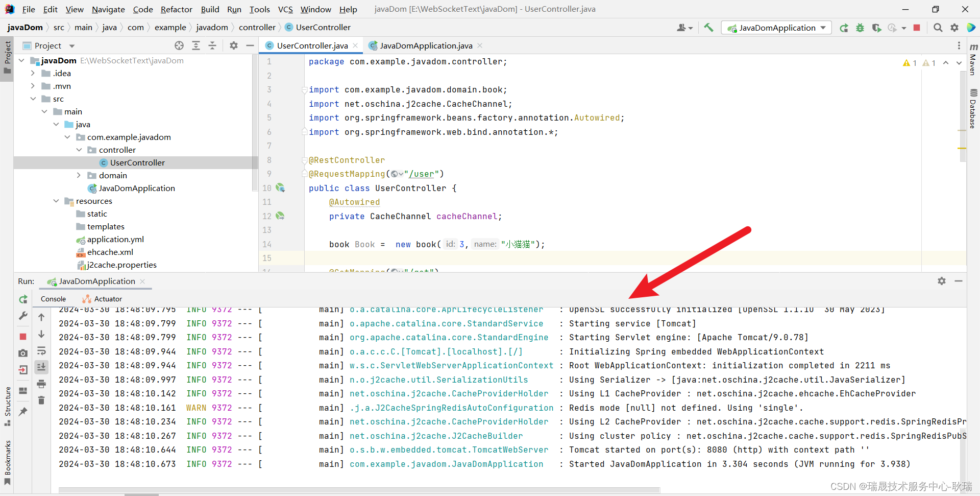
Task: Click the editor tabs more-options dots
Action: (x=959, y=45)
